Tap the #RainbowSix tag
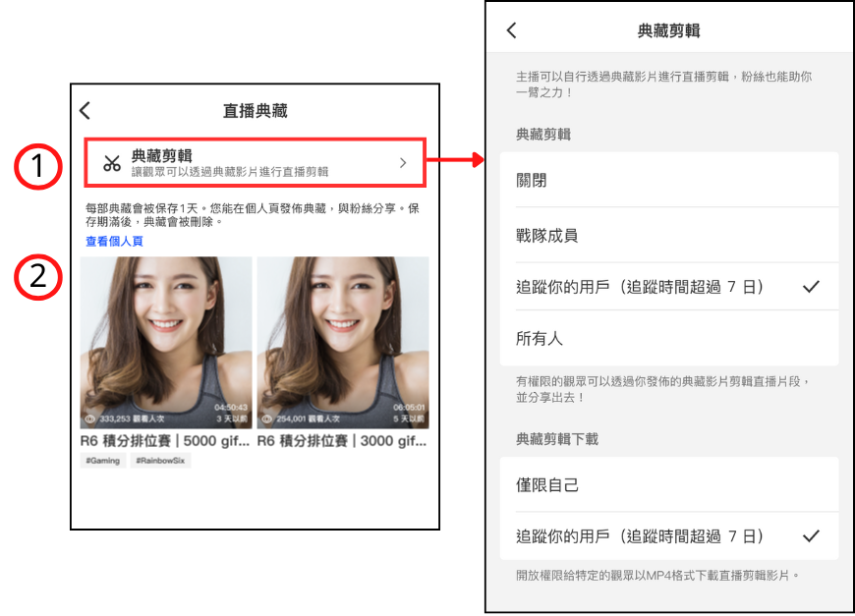Viewport: 855px width, 616px height. (160, 461)
